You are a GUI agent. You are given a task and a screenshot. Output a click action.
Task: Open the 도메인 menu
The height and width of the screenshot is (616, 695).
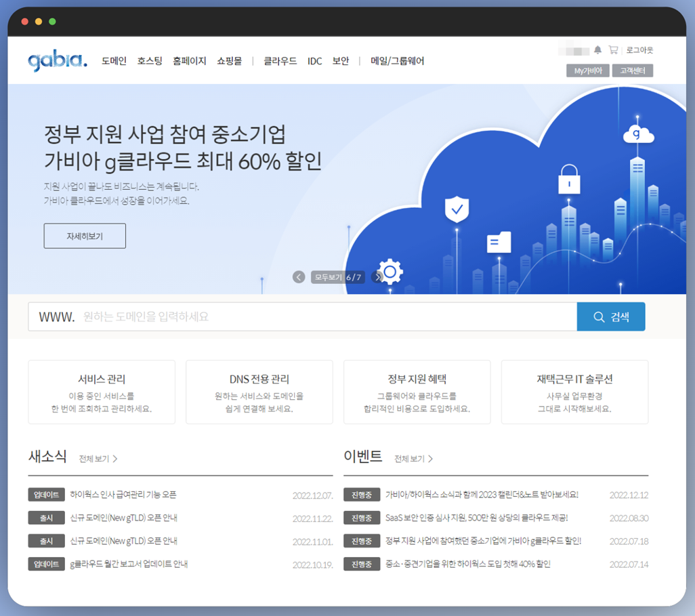click(x=114, y=61)
